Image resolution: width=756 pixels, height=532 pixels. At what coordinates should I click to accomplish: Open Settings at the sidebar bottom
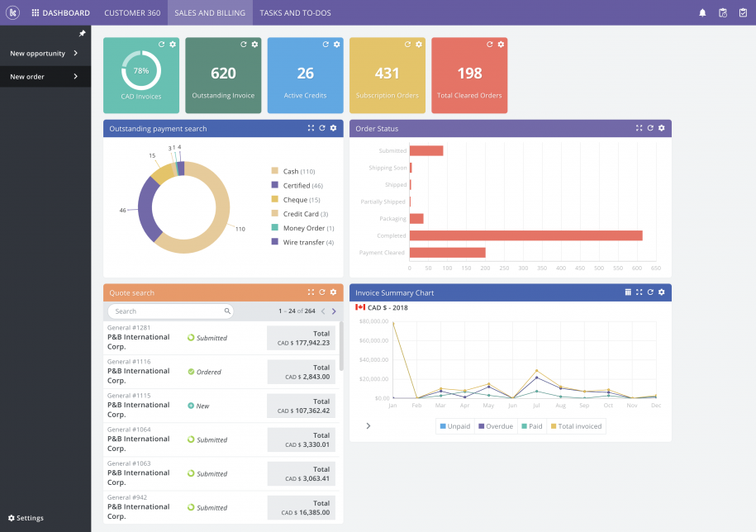click(26, 518)
